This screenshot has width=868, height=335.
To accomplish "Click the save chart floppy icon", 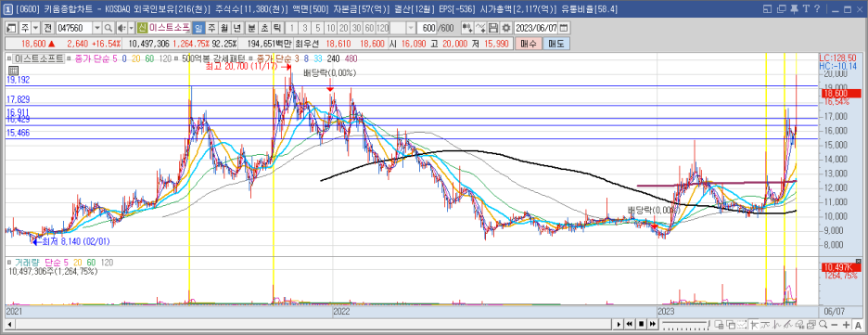I will pos(493,28).
